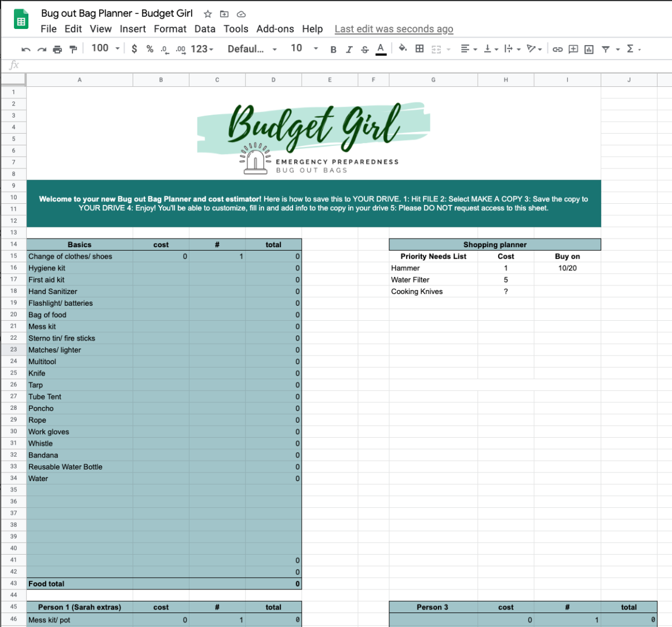Viewport: 672px width, 627px height.
Task: Star the Bug out Bag Planner document
Action: (208, 14)
